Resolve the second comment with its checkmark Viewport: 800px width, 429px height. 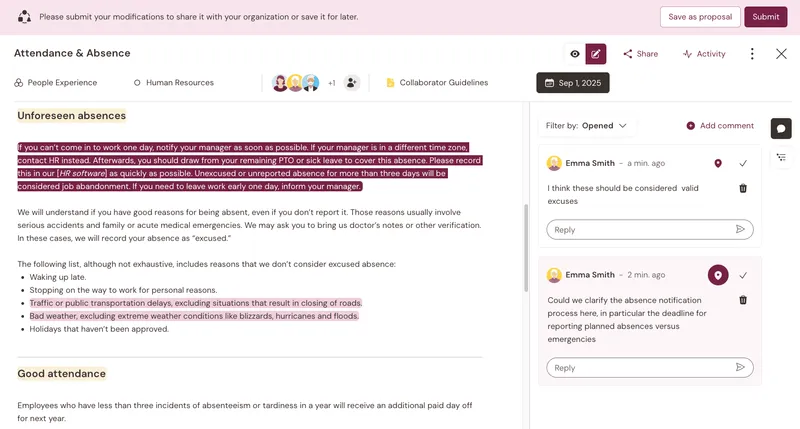(743, 275)
